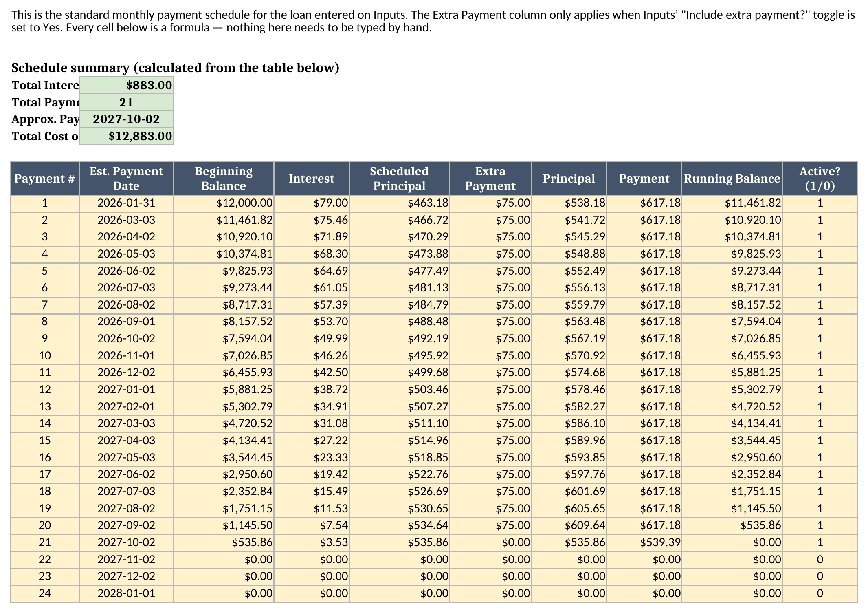Click principal cell $545.29
This screenshot has width=868, height=613.
(569, 237)
